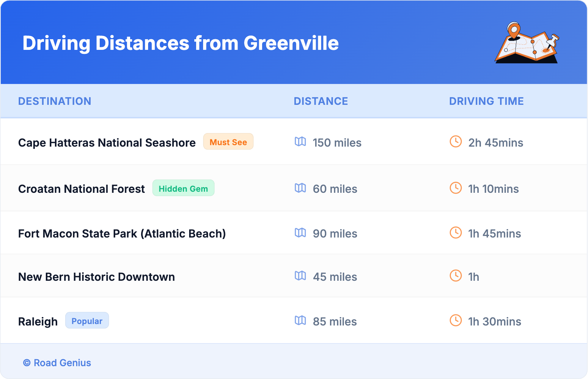Click the clock icon in New Bern row

tap(456, 276)
